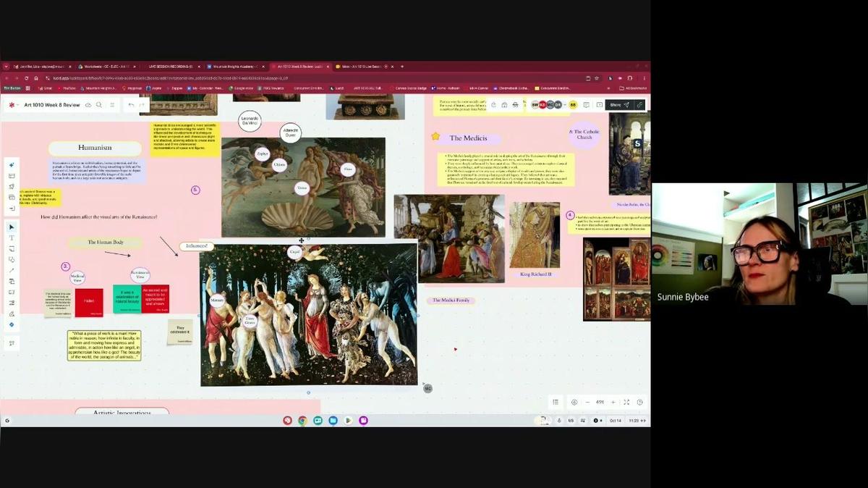Open the comments icon in the top right
Viewport: 868px width, 488px height.
(586, 105)
